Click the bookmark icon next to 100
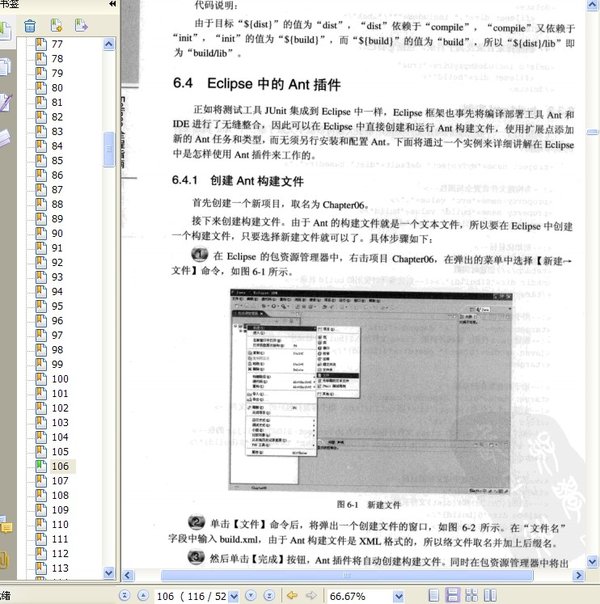The width and height of the screenshot is (600, 604). pos(41,379)
